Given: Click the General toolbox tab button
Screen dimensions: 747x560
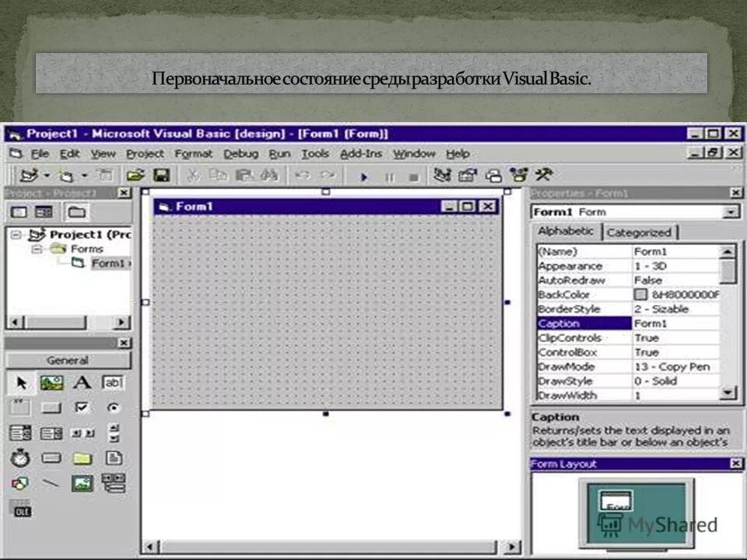Looking at the screenshot, I should tap(68, 360).
